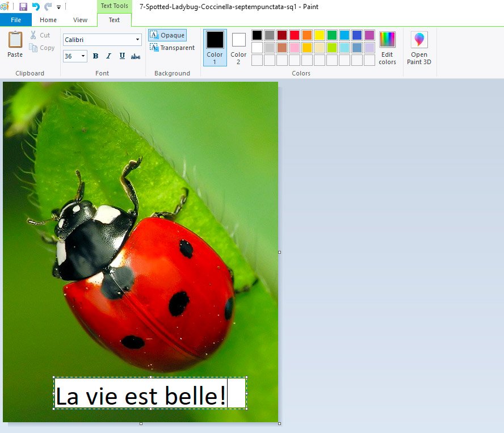Click canvas bottom-edge middle resize handle
The height and width of the screenshot is (433, 504).
pyautogui.click(x=141, y=424)
